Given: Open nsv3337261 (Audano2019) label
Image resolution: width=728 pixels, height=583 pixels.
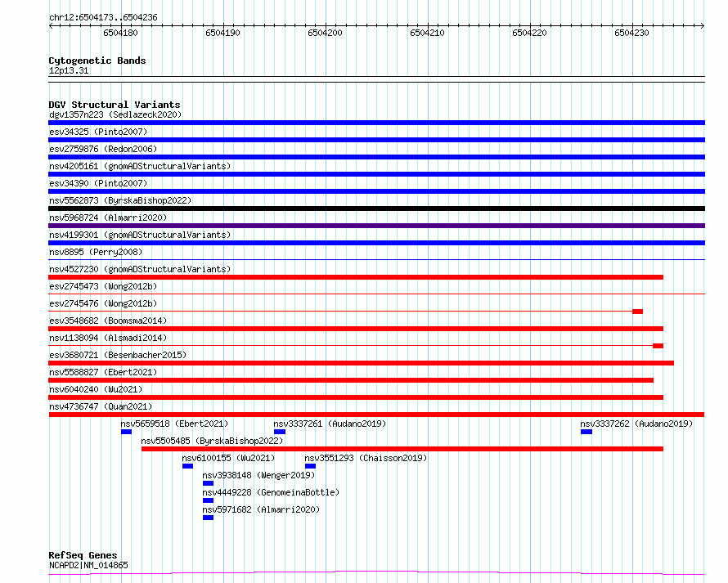Looking at the screenshot, I should 330,424.
